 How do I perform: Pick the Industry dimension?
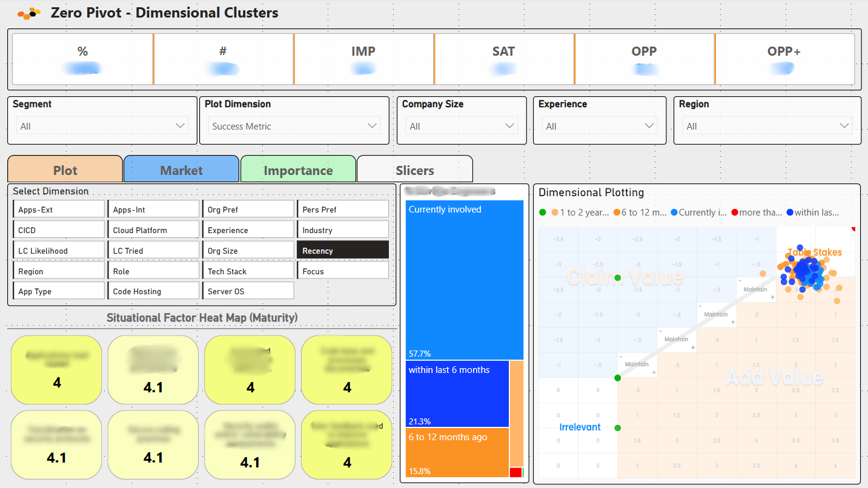(x=343, y=230)
